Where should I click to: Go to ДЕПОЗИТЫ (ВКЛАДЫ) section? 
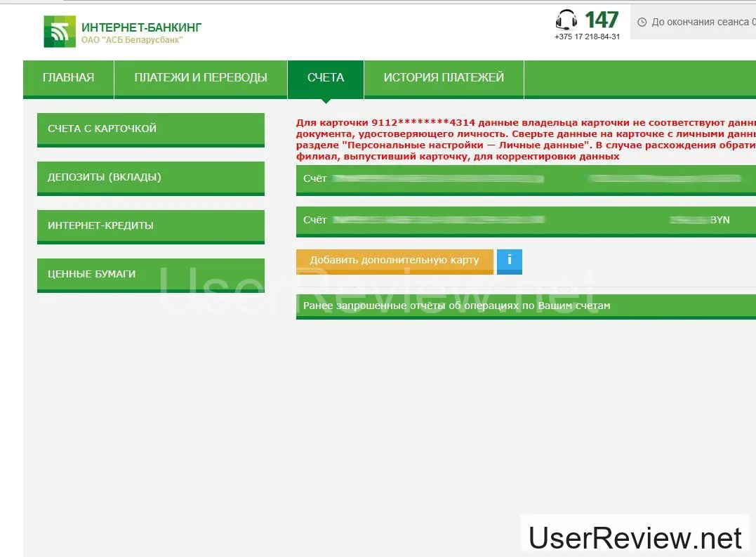click(x=150, y=178)
